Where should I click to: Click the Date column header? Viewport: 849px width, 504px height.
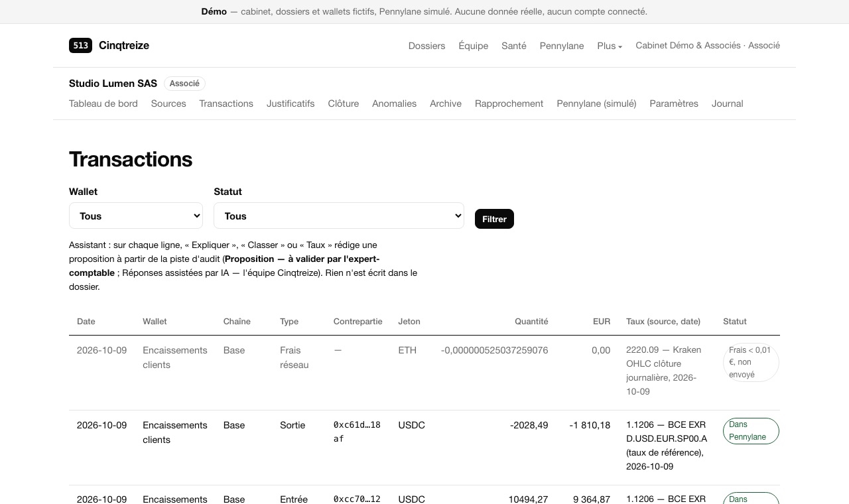86,322
